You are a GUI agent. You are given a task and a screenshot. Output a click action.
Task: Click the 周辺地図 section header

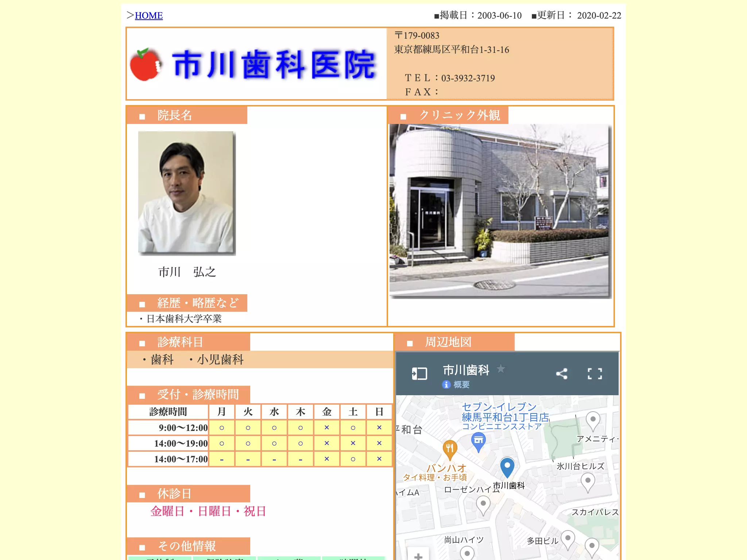tap(455, 342)
